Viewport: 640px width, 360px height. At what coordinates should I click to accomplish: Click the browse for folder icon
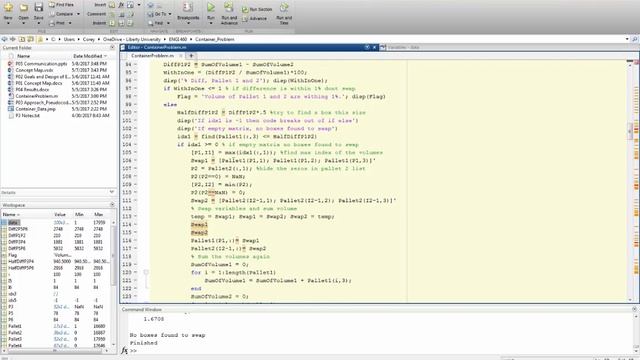point(31,39)
